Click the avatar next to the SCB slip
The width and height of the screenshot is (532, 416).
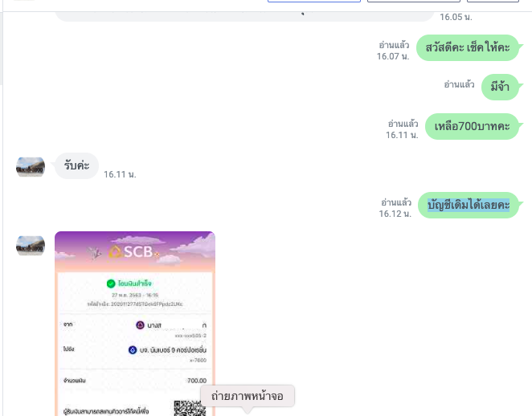click(31, 246)
